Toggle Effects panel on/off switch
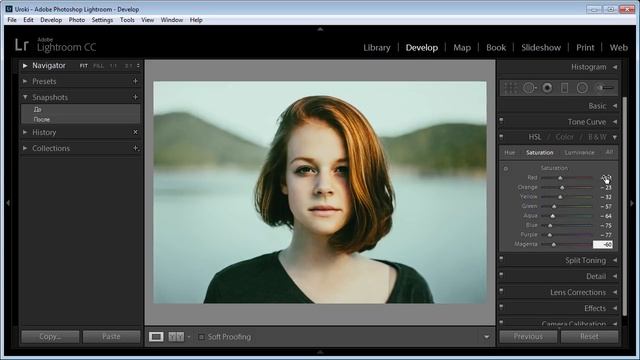The width and height of the screenshot is (640, 360). point(501,307)
